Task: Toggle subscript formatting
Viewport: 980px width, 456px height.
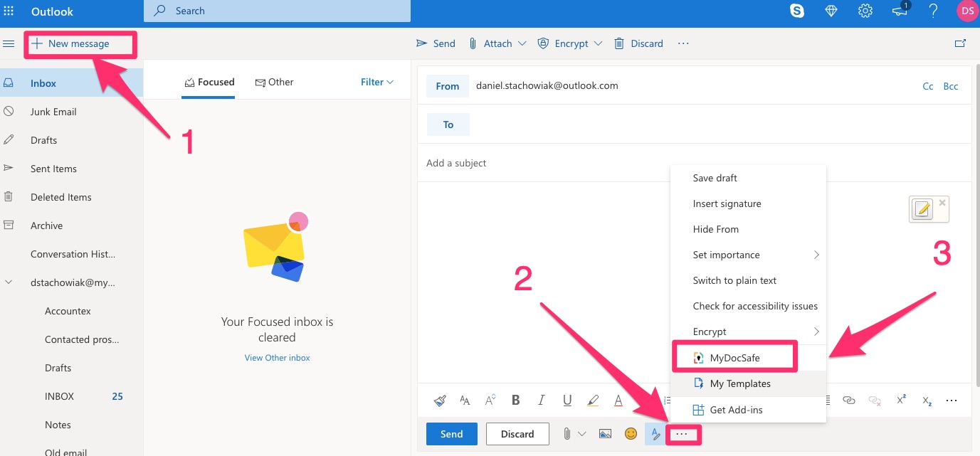Action: coord(927,401)
